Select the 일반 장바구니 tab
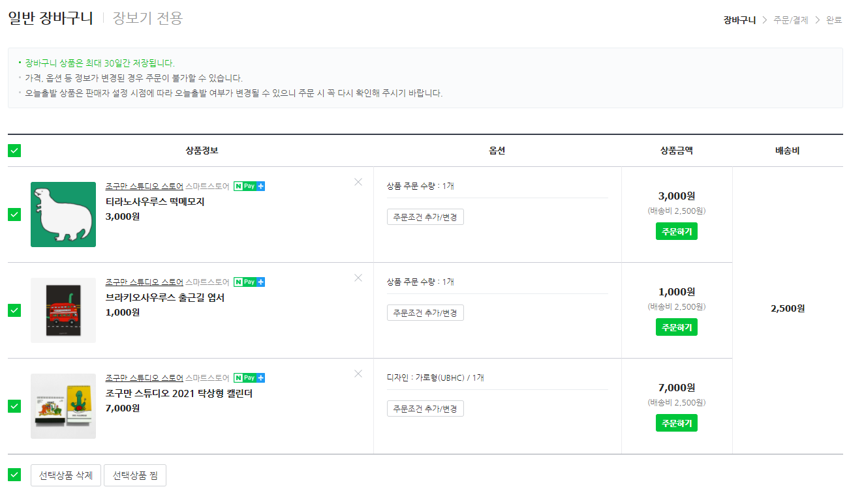 coord(50,18)
